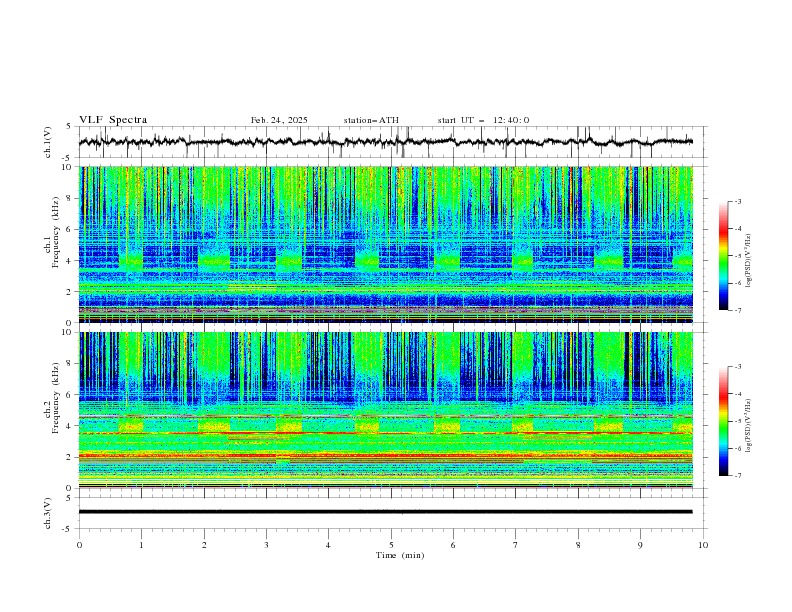Select the date text "Feb. 24, 2025"
The height and width of the screenshot is (612, 792).
click(279, 120)
